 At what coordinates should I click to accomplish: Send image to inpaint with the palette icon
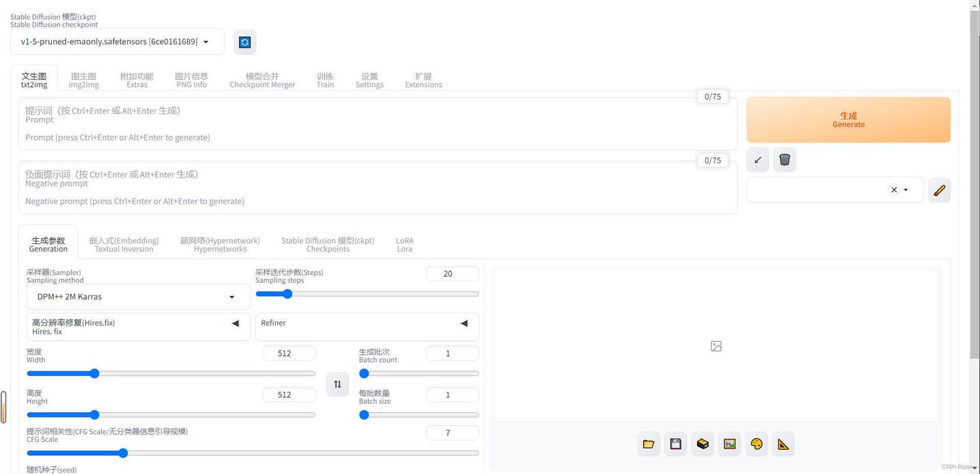tap(757, 444)
